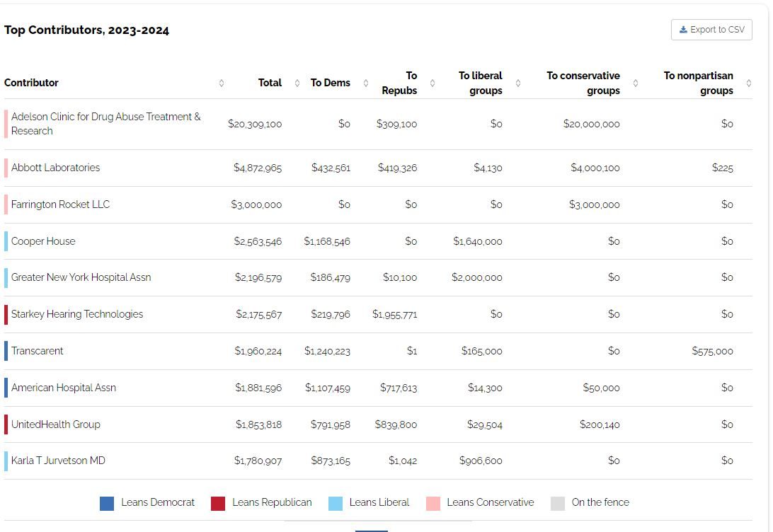Select the Starkey Hearing Technologies row
The image size is (773, 532).
pyautogui.click(x=76, y=314)
